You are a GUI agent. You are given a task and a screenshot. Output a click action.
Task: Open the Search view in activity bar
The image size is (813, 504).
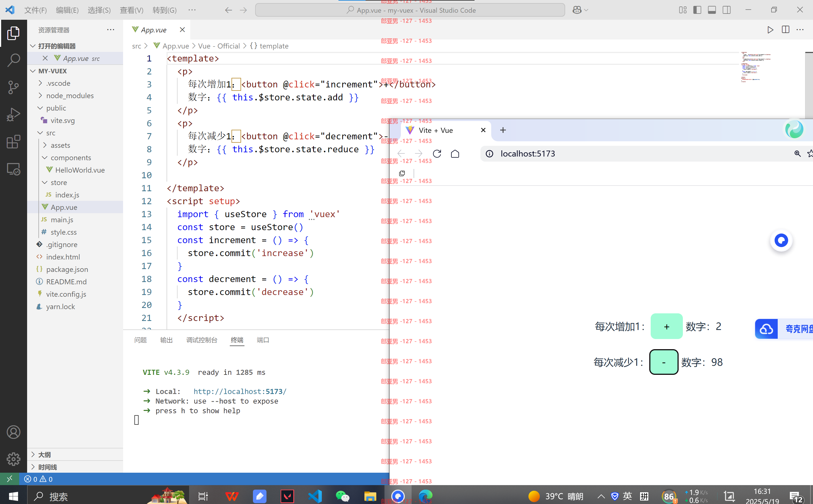(13, 60)
